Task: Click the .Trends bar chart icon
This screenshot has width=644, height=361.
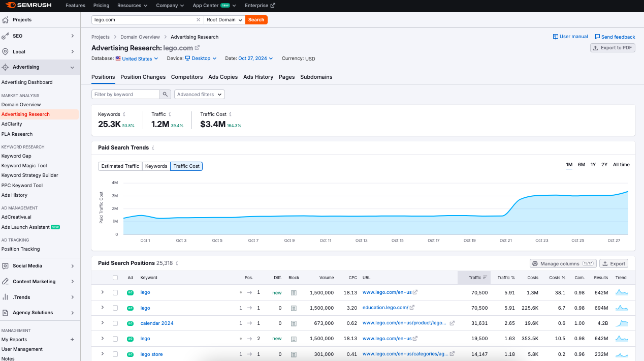Action: 5,297
